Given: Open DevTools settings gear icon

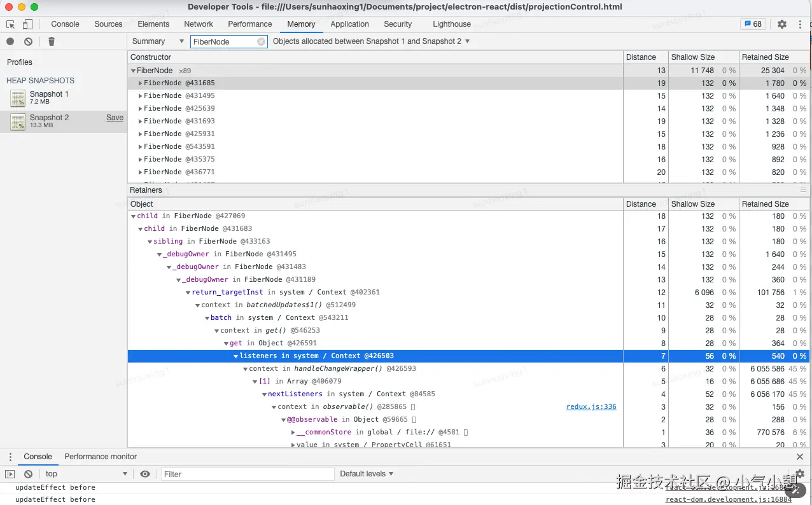Looking at the screenshot, I should [782, 24].
